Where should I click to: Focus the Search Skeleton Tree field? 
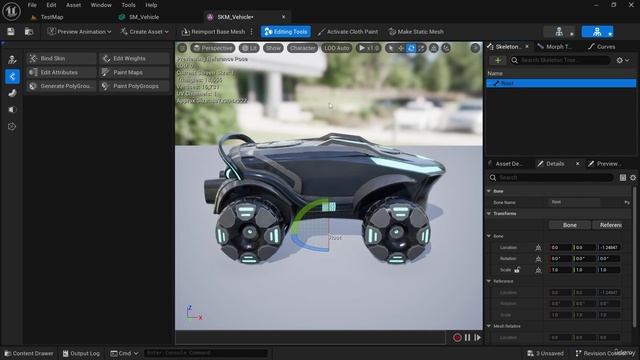click(560, 60)
